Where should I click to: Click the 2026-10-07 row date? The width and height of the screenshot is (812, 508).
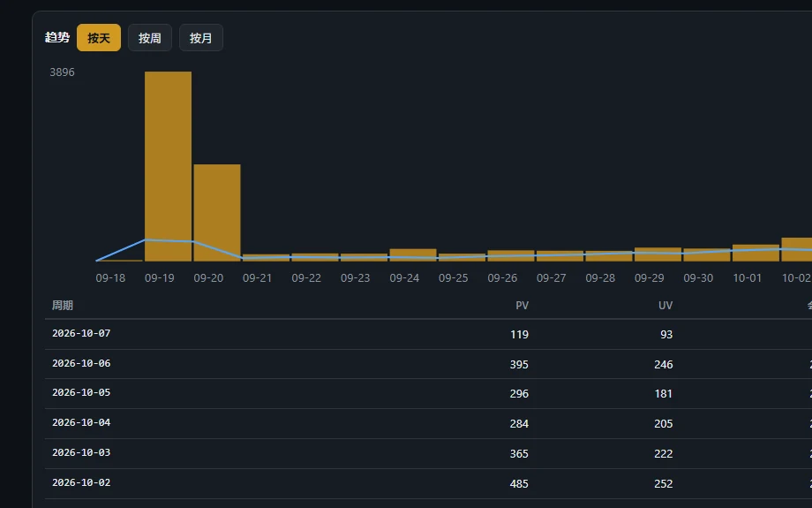[x=81, y=333]
